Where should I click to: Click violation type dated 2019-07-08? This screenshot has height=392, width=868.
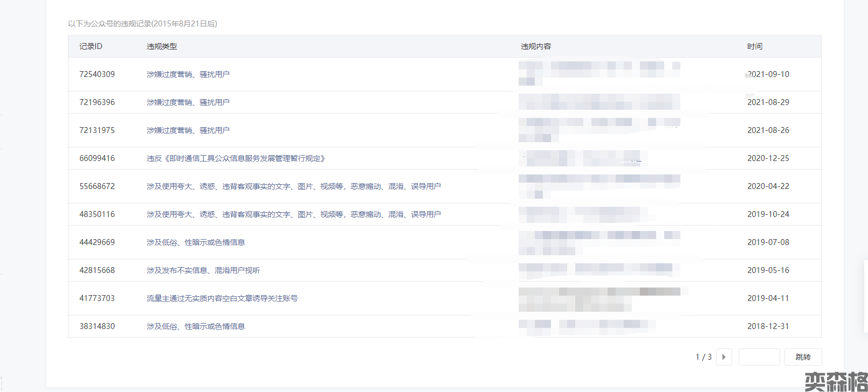196,242
